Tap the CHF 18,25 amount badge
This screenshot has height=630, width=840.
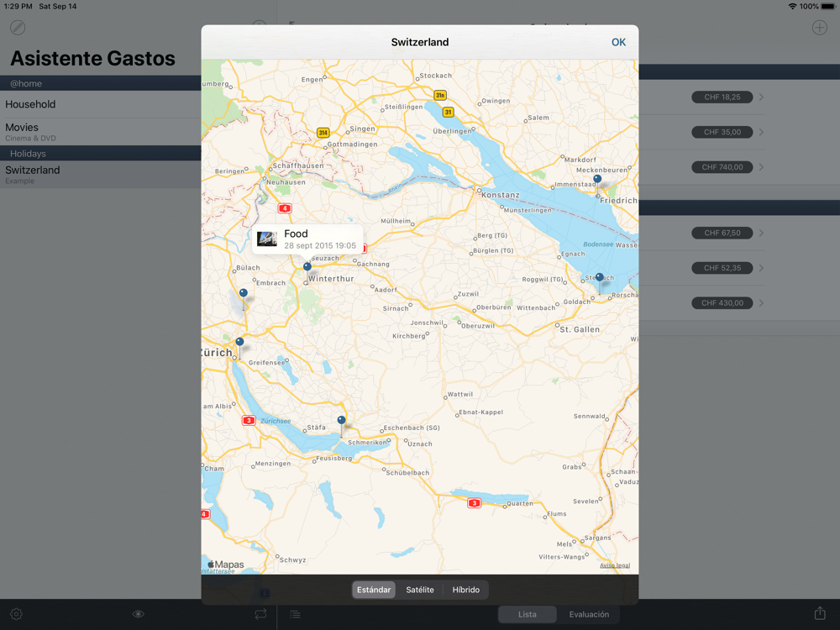[722, 97]
